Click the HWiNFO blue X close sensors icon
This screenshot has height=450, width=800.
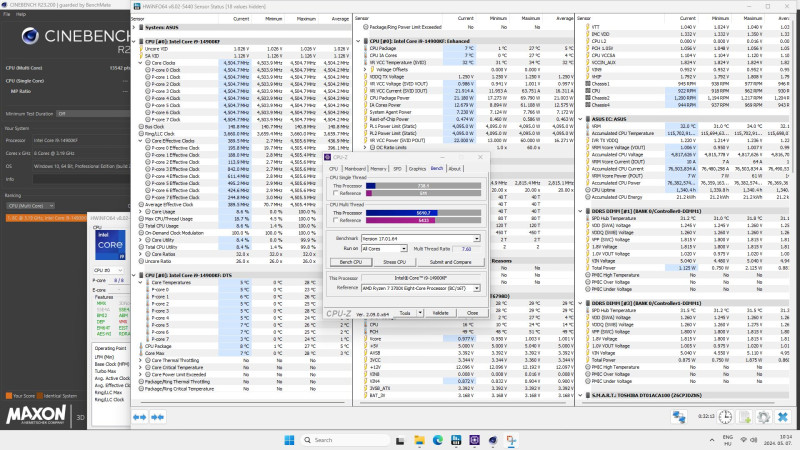(783, 417)
